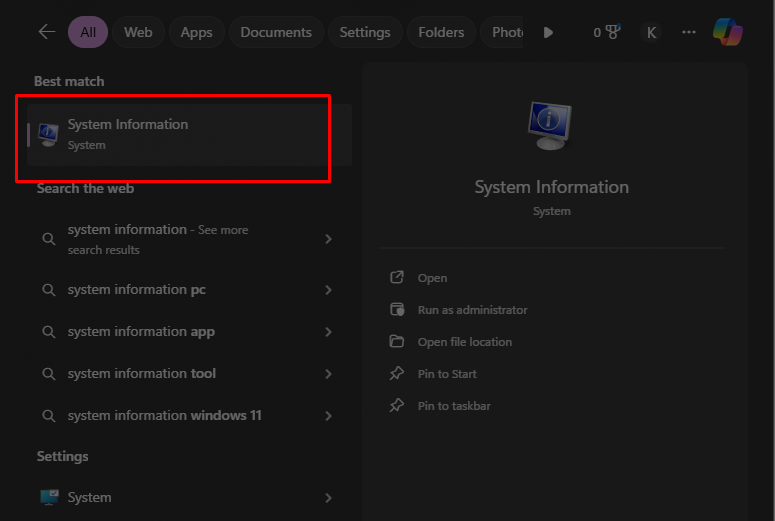Viewport: 775px width, 521px height.
Task: Switch to the Apps filter tab
Action: tap(196, 32)
